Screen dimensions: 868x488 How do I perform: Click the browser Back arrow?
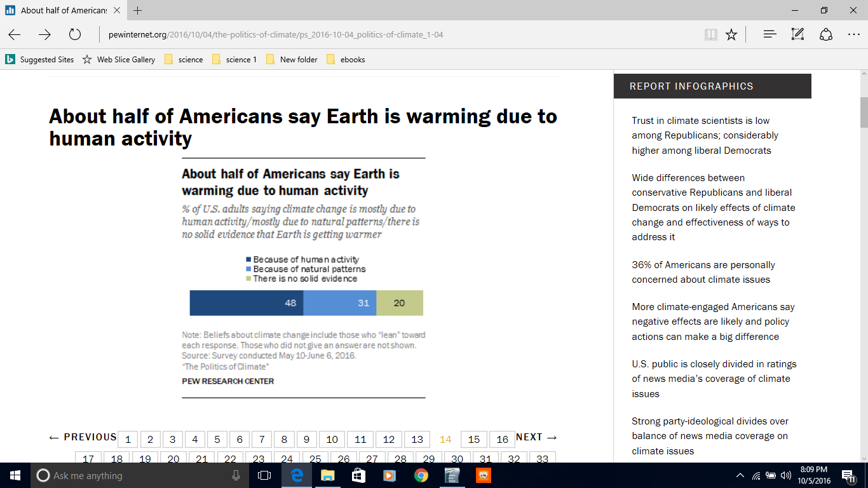pos(14,34)
